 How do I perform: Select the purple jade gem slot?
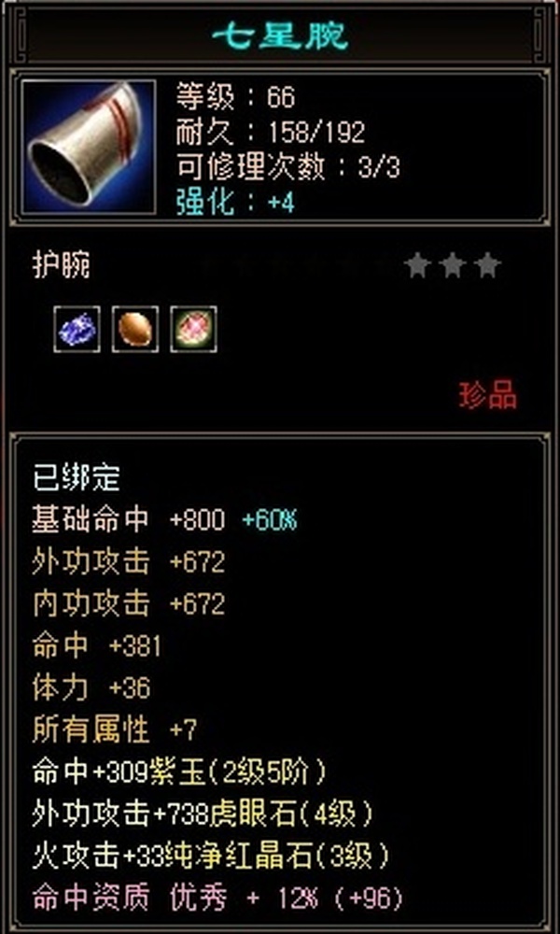[x=77, y=329]
